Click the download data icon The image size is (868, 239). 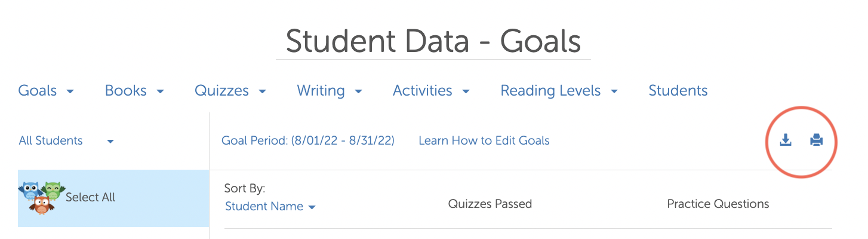click(x=786, y=140)
